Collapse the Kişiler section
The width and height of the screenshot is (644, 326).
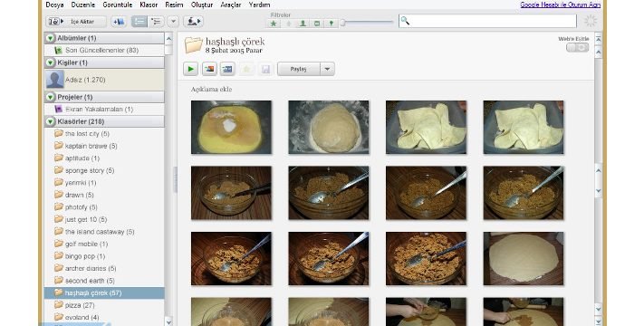click(x=50, y=62)
